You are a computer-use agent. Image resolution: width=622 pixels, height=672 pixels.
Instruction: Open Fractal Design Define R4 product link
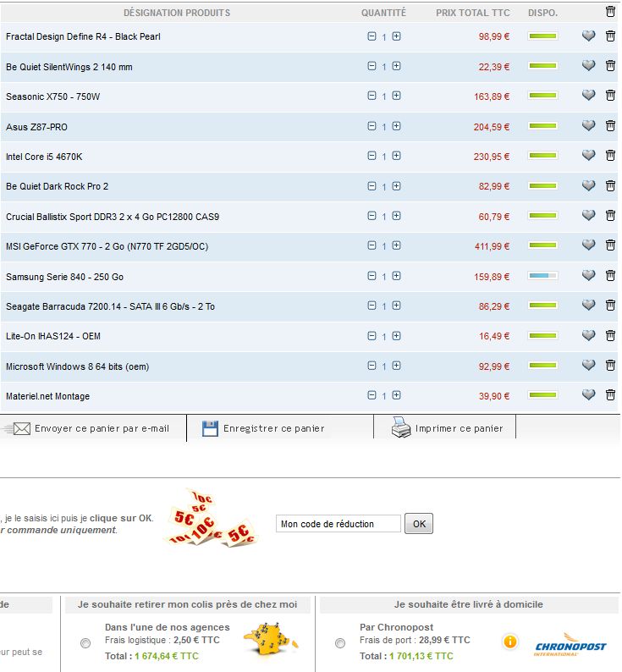click(x=83, y=36)
